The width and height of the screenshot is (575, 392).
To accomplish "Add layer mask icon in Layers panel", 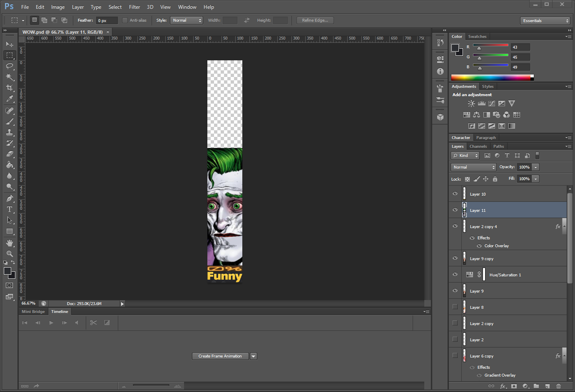I will click(514, 386).
